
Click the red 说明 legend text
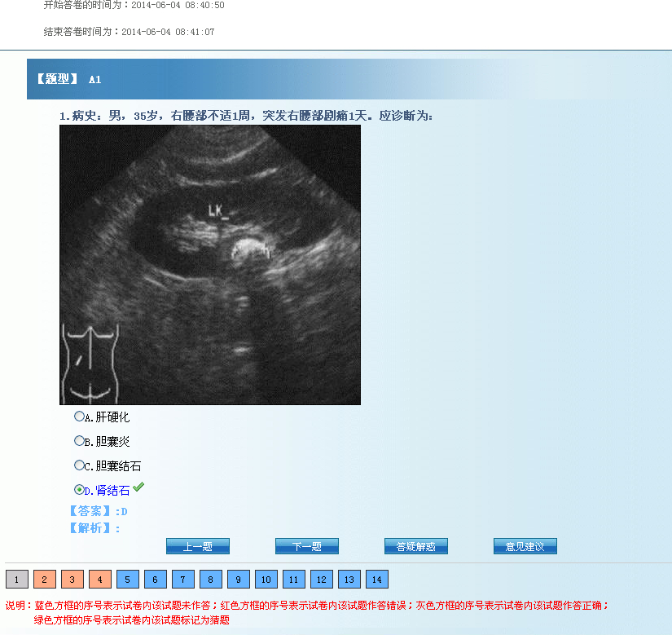pyautogui.click(x=307, y=606)
